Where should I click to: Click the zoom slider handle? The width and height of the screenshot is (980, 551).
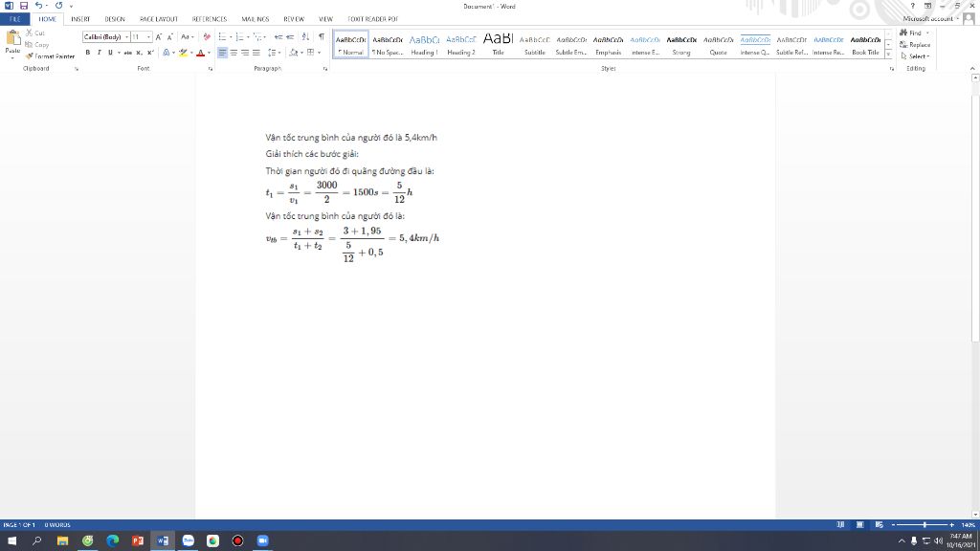(x=924, y=525)
